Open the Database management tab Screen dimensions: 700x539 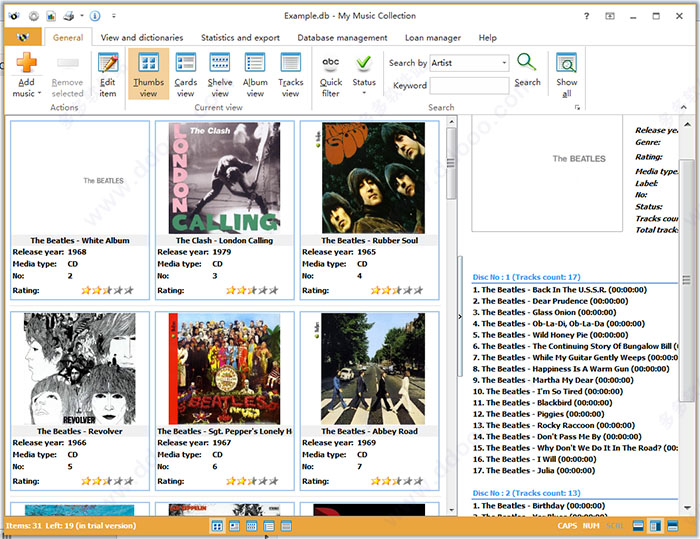click(342, 38)
